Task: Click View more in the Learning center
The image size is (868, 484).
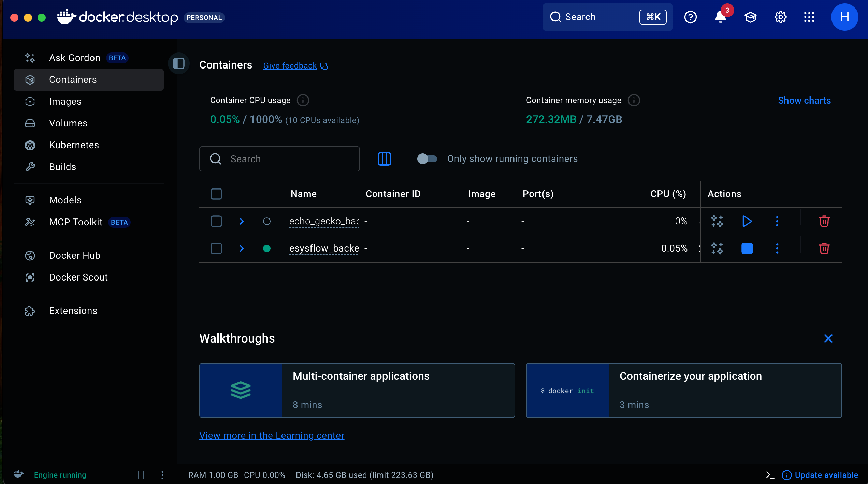Action: 272,435
